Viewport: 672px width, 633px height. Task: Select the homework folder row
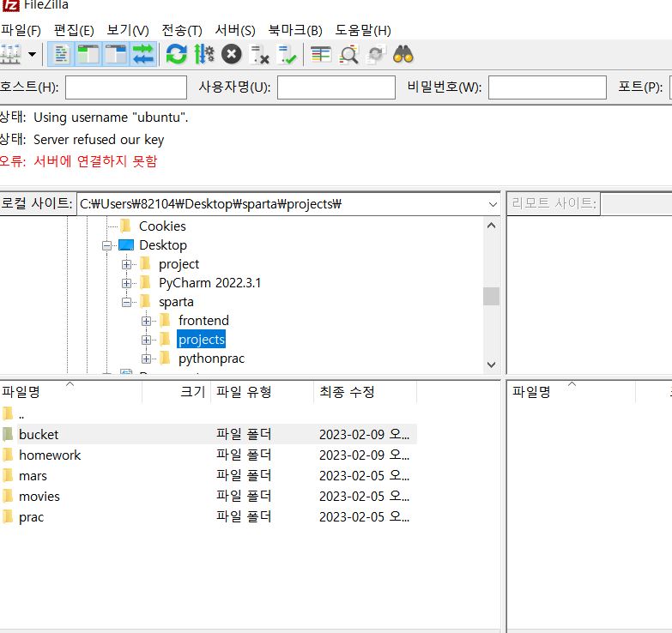[209, 455]
